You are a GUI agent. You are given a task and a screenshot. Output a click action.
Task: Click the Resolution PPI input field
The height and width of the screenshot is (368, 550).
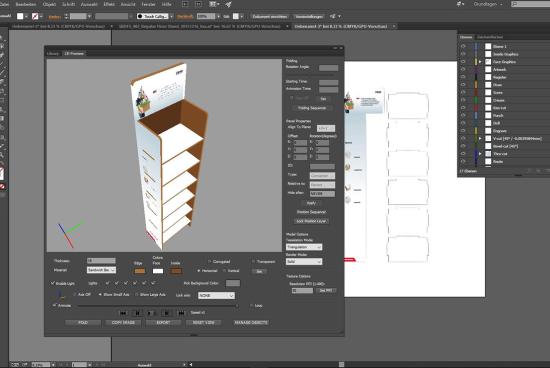point(302,290)
